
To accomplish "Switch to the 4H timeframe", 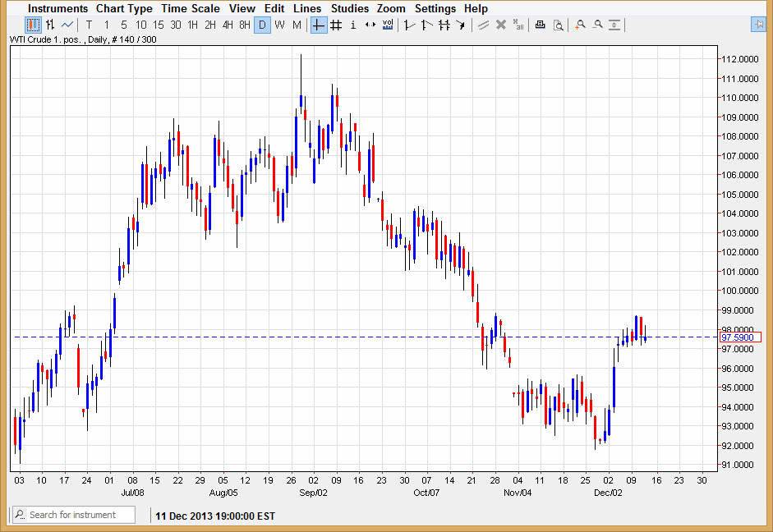I will pyautogui.click(x=228, y=25).
